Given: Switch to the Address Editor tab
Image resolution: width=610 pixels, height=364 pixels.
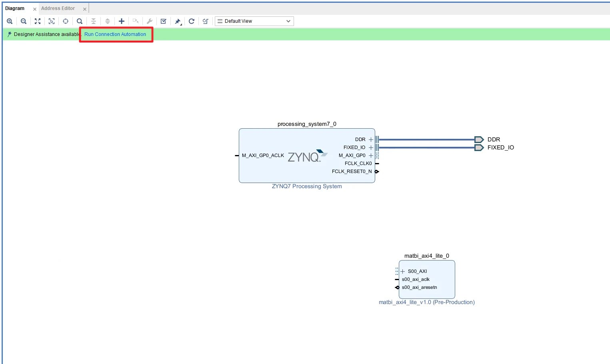Looking at the screenshot, I should [58, 8].
